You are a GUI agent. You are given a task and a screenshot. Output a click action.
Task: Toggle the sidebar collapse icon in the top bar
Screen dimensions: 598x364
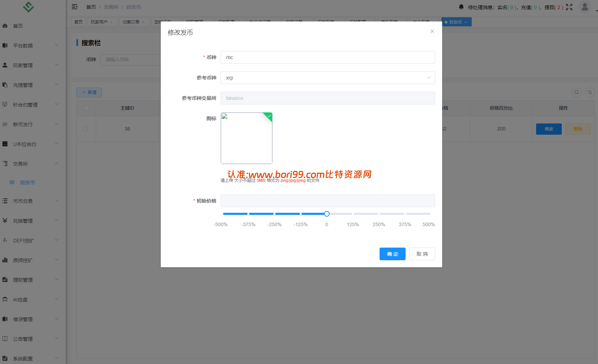point(75,7)
